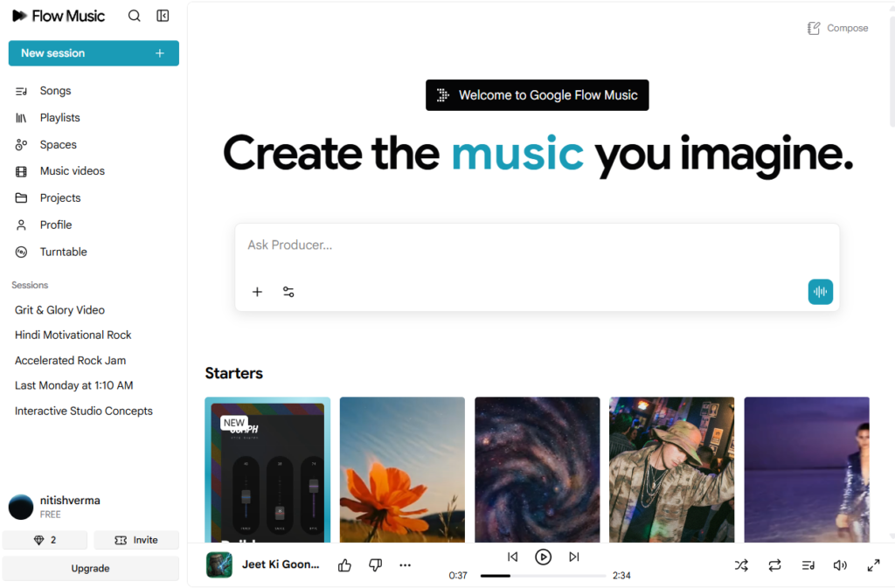
Task: Click the Invite button near your profile
Action: pos(136,540)
